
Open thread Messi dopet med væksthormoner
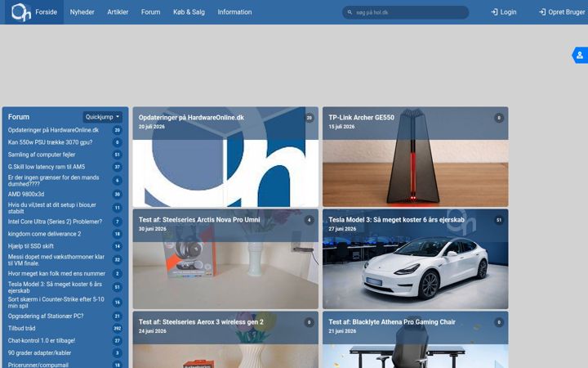pos(56,260)
